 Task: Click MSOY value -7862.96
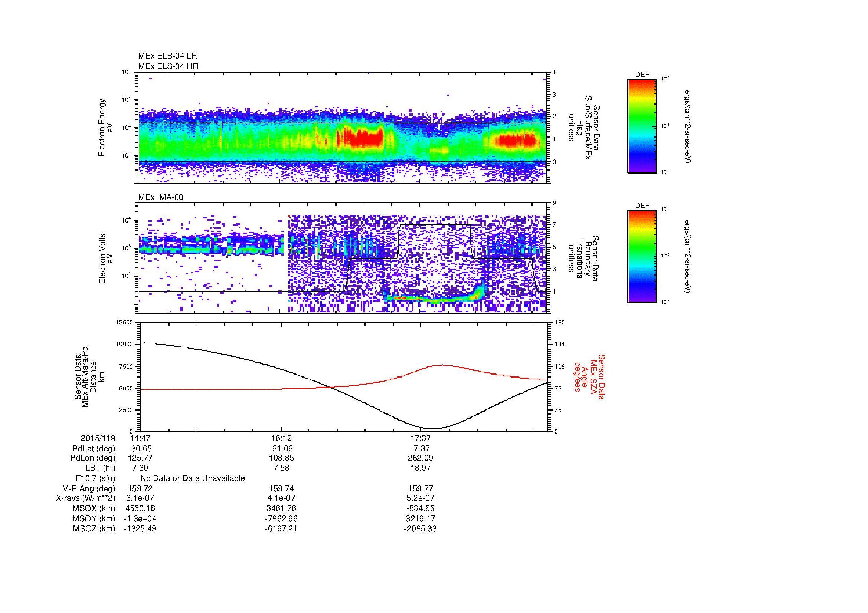tap(281, 518)
